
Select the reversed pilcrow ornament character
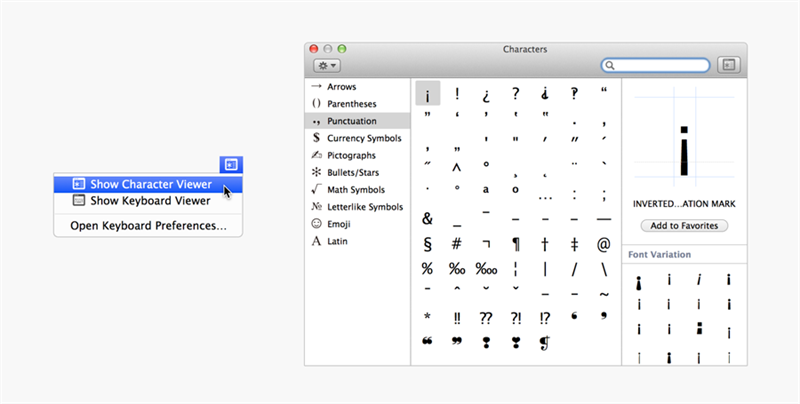coord(545,343)
